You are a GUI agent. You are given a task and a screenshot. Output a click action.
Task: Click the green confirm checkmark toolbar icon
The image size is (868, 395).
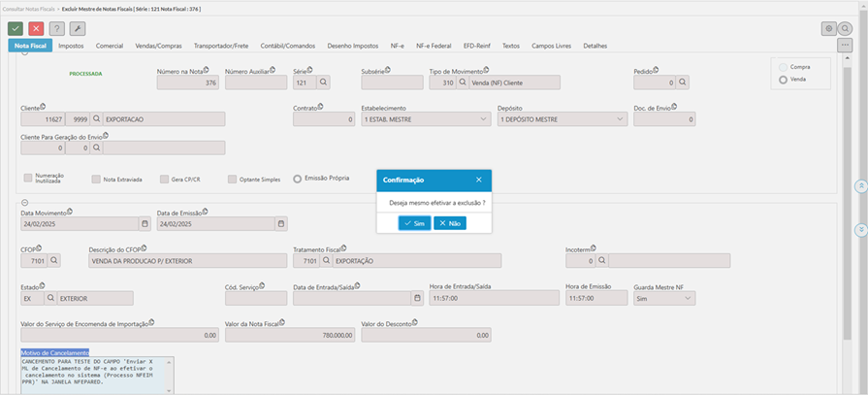click(16, 29)
